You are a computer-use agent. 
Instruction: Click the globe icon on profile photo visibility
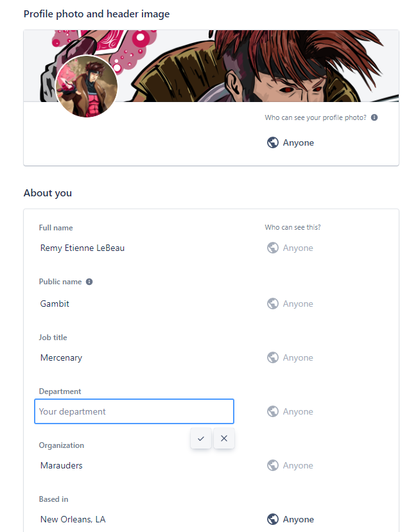click(272, 142)
